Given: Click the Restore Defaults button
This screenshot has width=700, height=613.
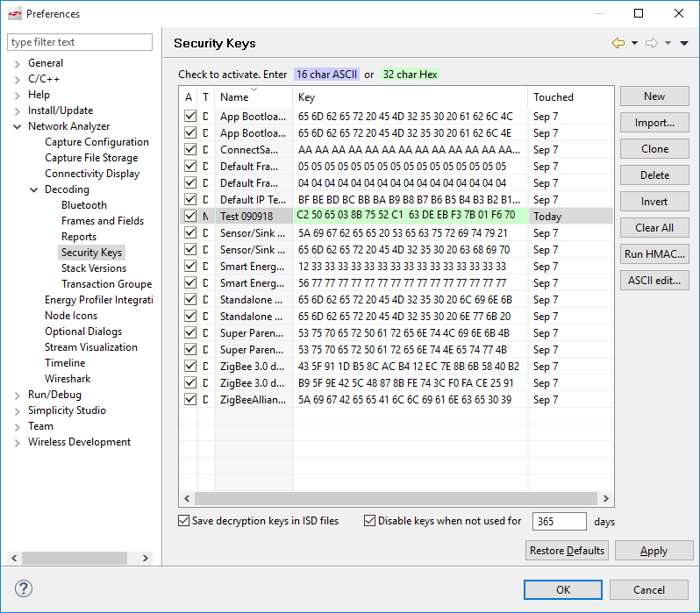Looking at the screenshot, I should coord(568,551).
